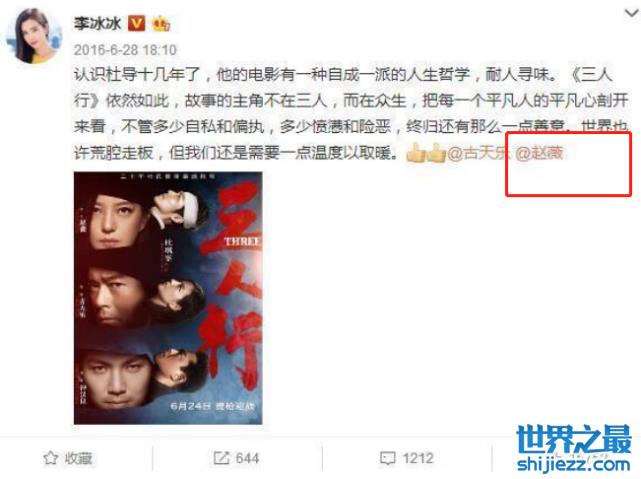This screenshot has height=479, width=641.
Task: Open the 1212 comments count
Action: [x=418, y=458]
